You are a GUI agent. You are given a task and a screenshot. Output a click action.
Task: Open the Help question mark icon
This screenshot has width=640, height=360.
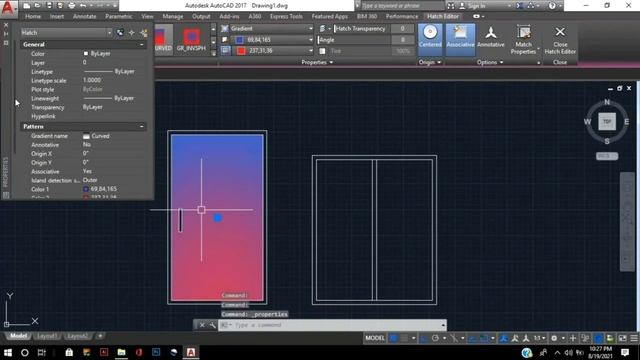(x=552, y=6)
